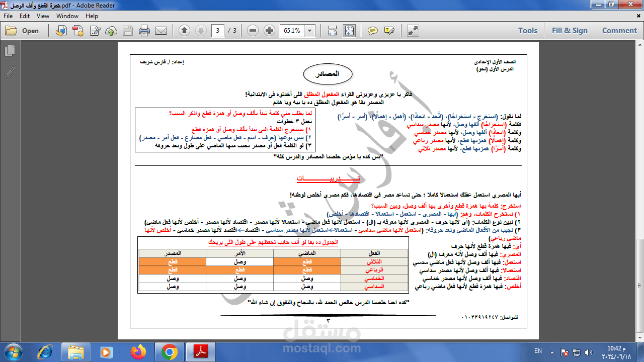Switch to Google Chrome in the taskbar
Screen dimensions: 644x362
[x=169, y=351]
